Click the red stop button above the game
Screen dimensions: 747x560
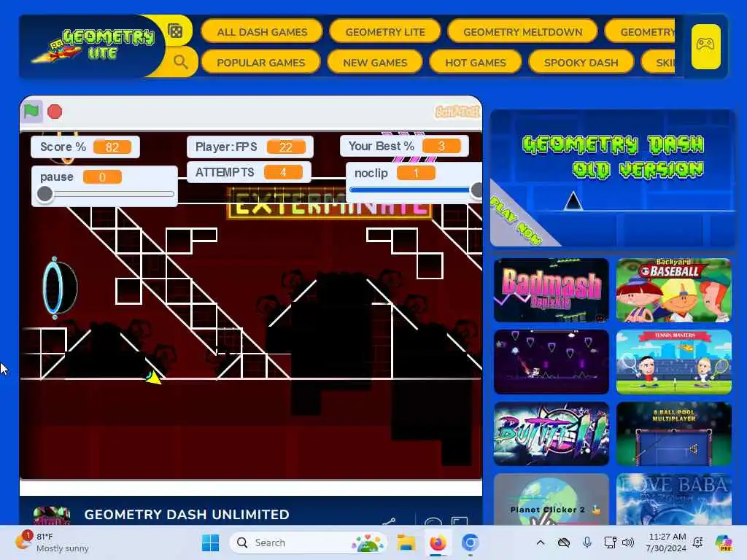pos(55,112)
